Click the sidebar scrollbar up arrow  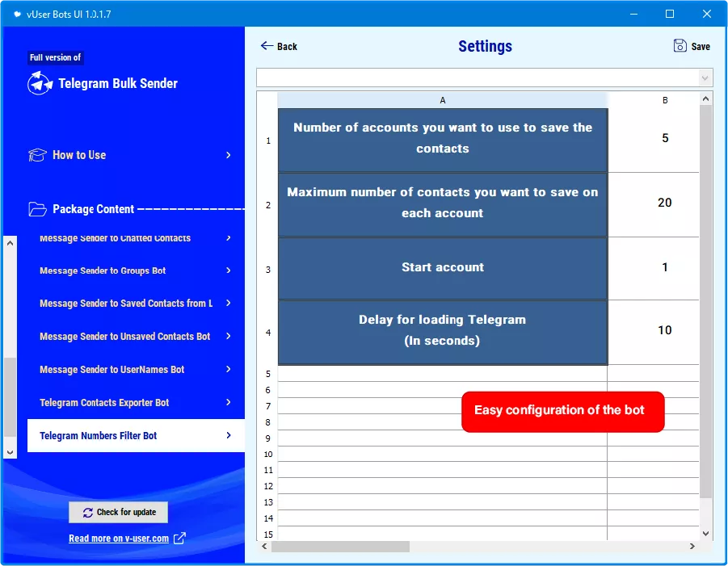[11, 243]
